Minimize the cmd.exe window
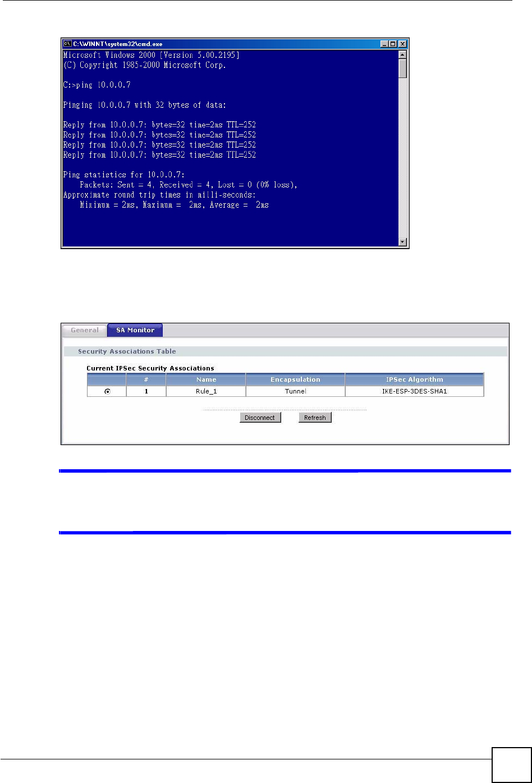Viewport: 532px width, 783px height. (x=384, y=44)
